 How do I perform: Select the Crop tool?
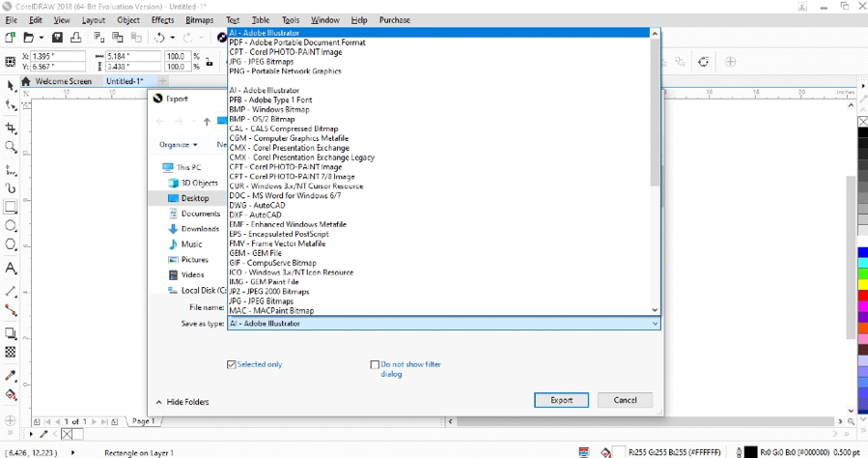[x=11, y=128]
